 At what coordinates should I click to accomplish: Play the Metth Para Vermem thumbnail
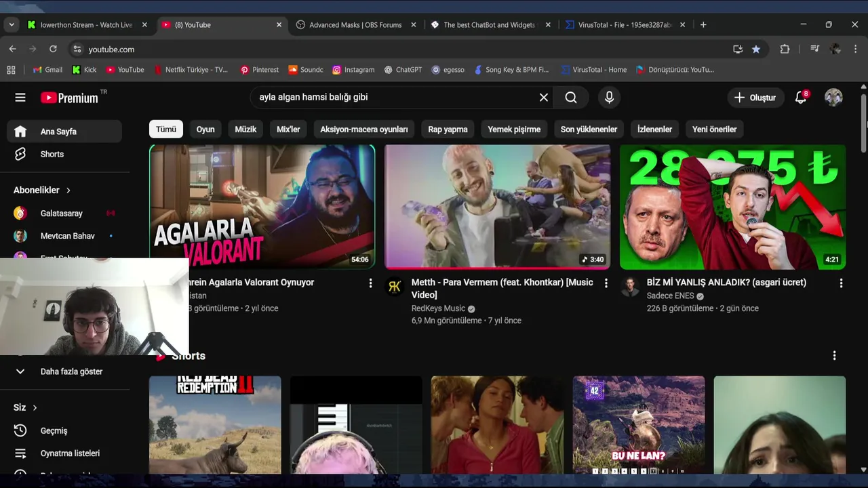point(498,207)
